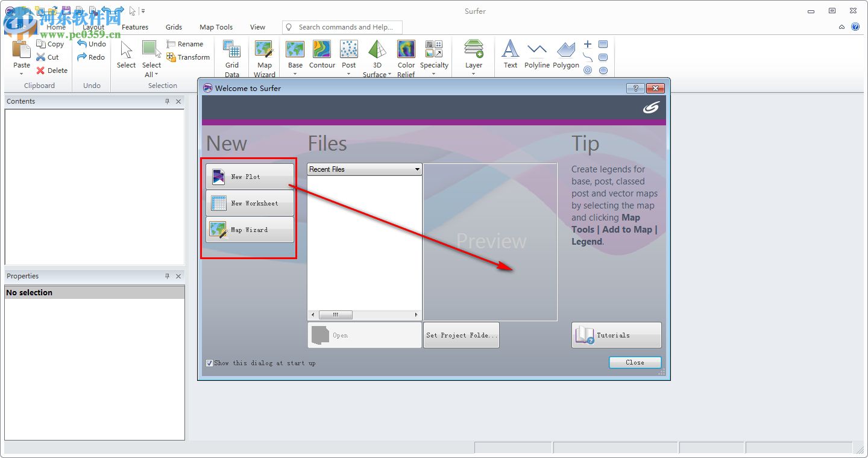Open the Layer dropdown

click(474, 74)
